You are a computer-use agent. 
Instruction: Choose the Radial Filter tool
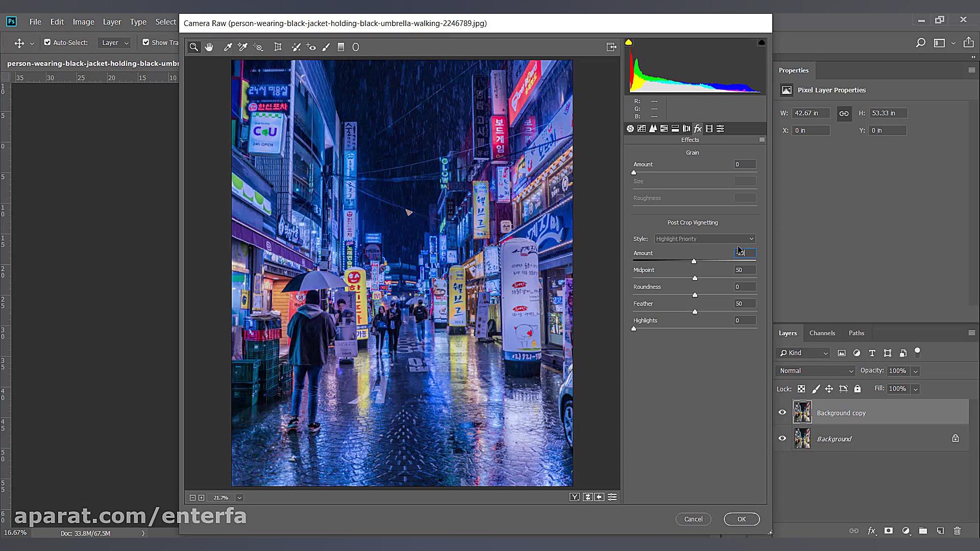[x=356, y=47]
